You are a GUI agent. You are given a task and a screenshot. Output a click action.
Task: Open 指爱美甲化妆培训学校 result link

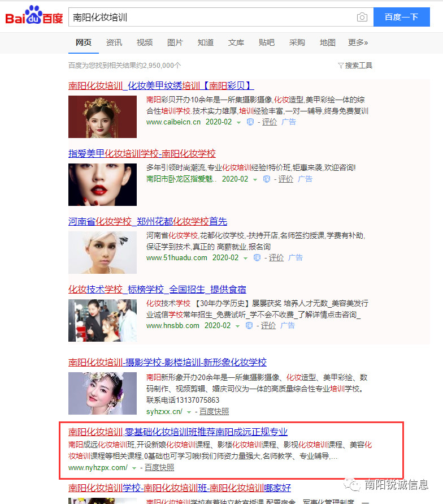tap(142, 154)
